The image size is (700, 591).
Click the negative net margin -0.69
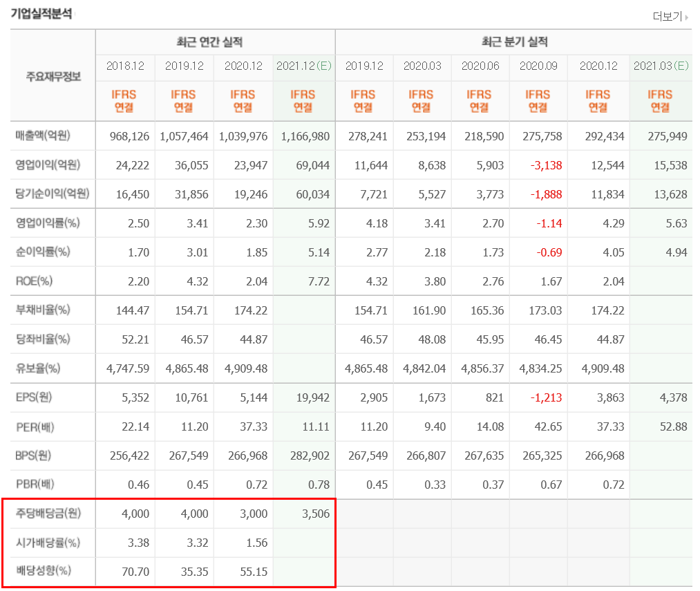(549, 252)
